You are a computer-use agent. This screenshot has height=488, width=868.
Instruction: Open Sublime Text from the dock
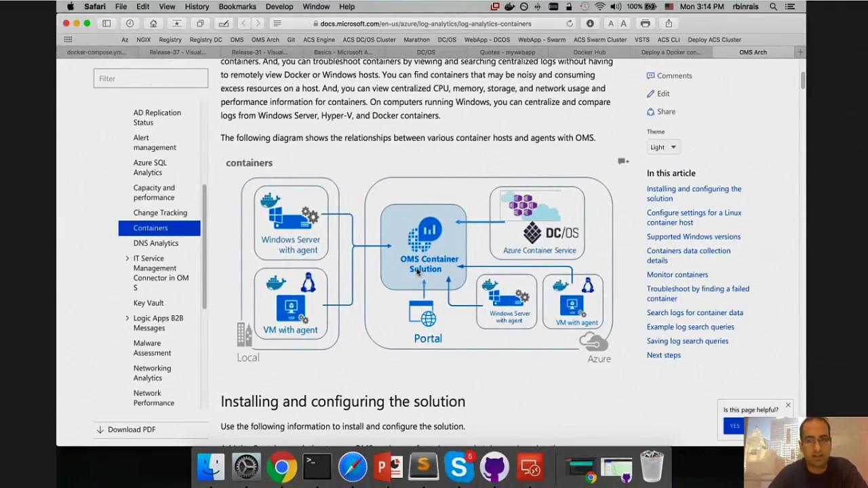(423, 466)
